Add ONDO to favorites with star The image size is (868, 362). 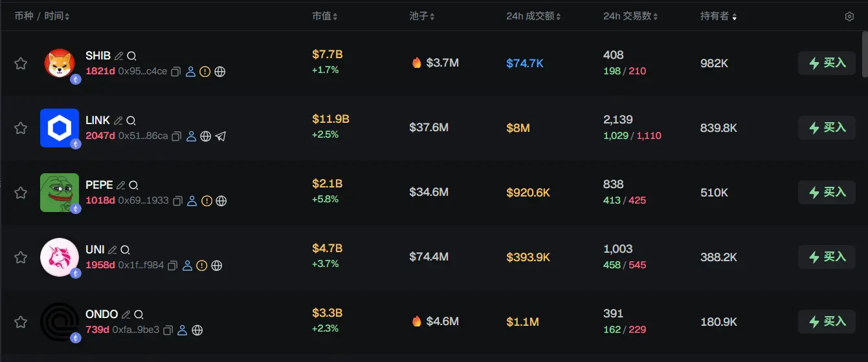[x=21, y=322]
